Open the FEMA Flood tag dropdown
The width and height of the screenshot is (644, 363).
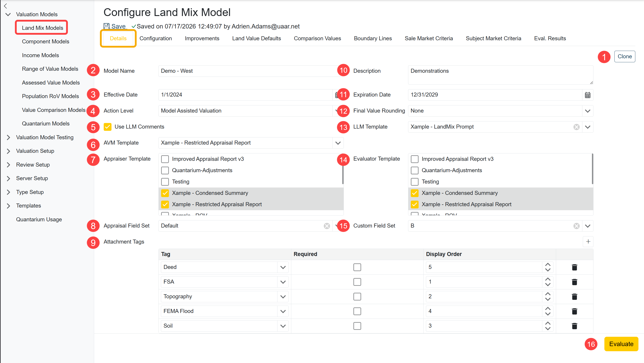pyautogui.click(x=283, y=311)
